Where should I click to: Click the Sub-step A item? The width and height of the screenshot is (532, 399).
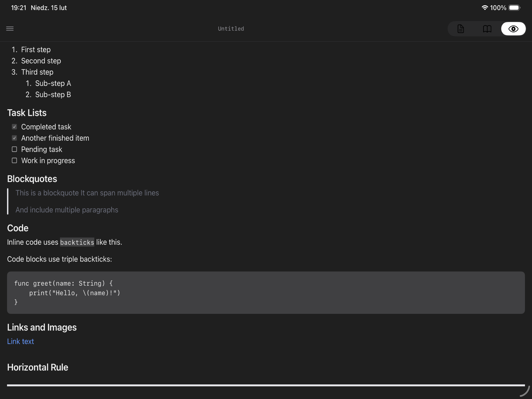click(53, 83)
